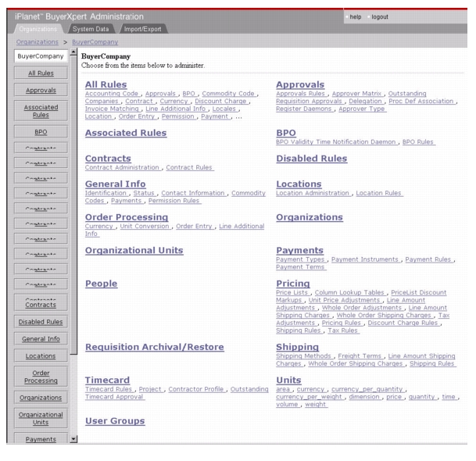Open the Tax Rules link
The width and height of the screenshot is (476, 461).
(x=342, y=331)
